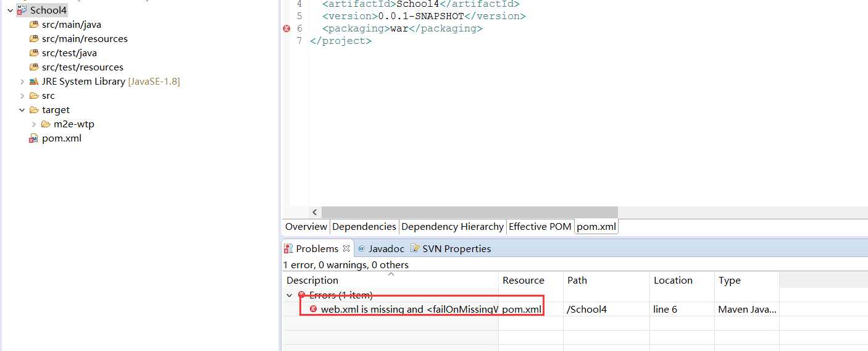Select the web.xml is missing error row
The height and width of the screenshot is (351, 868).
pos(532,309)
